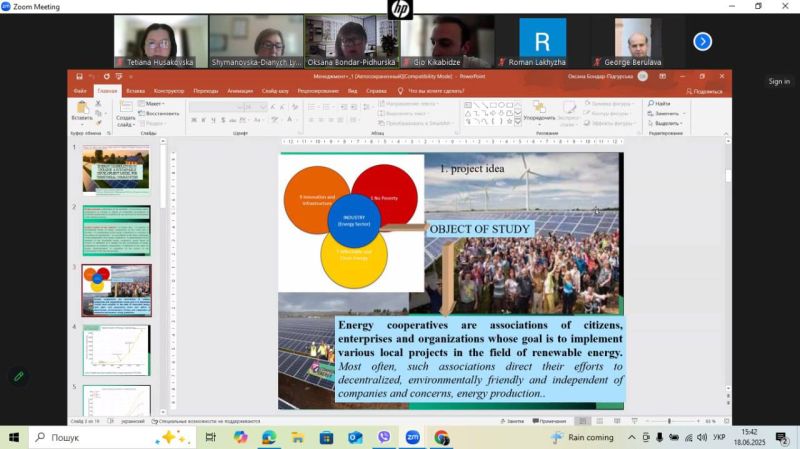Click the Arrange (Упорядочить) icon in ribbon
Image resolution: width=800 pixels, height=449 pixels.
click(538, 112)
